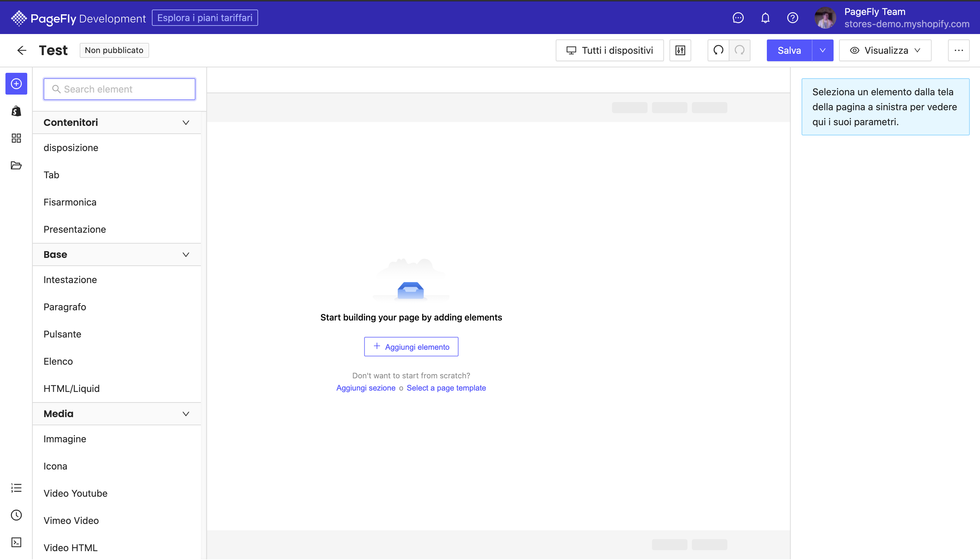Focus the Search element field
This screenshot has height=560, width=980.
[119, 89]
